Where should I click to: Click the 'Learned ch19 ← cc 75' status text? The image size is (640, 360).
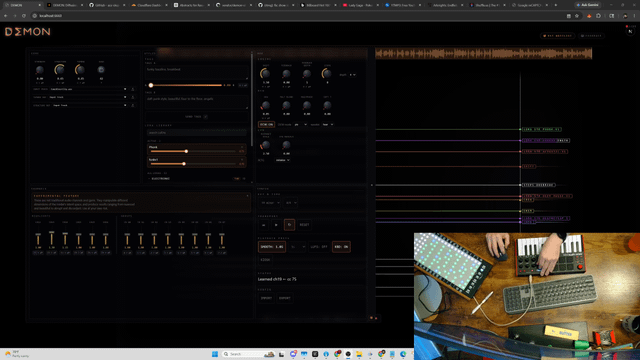pos(277,279)
